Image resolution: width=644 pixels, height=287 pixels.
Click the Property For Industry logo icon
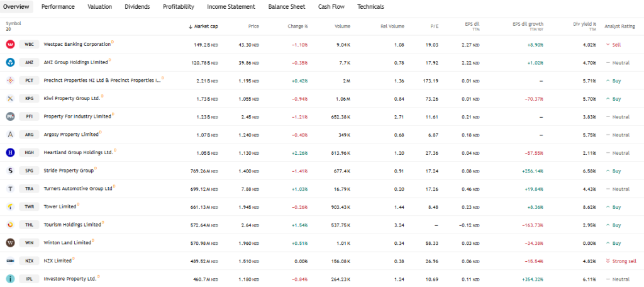tap(10, 117)
